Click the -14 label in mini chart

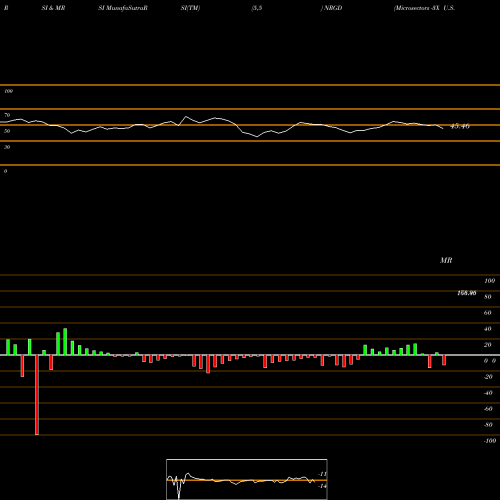coord(322,486)
